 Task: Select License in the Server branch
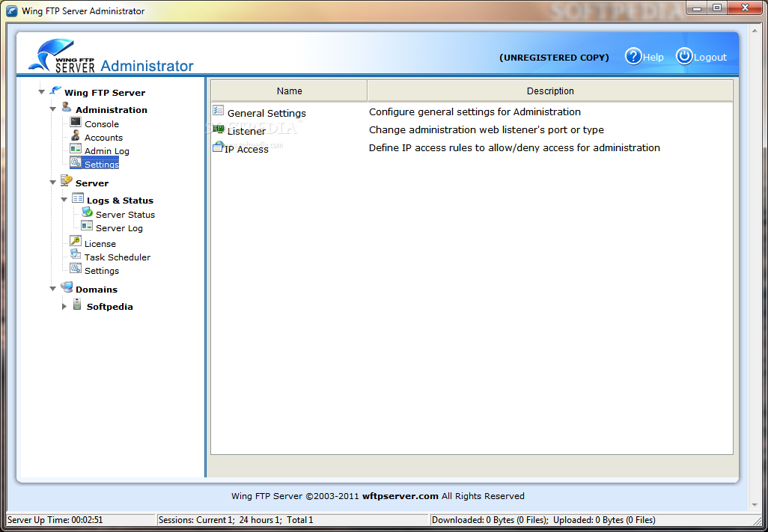[x=100, y=244]
